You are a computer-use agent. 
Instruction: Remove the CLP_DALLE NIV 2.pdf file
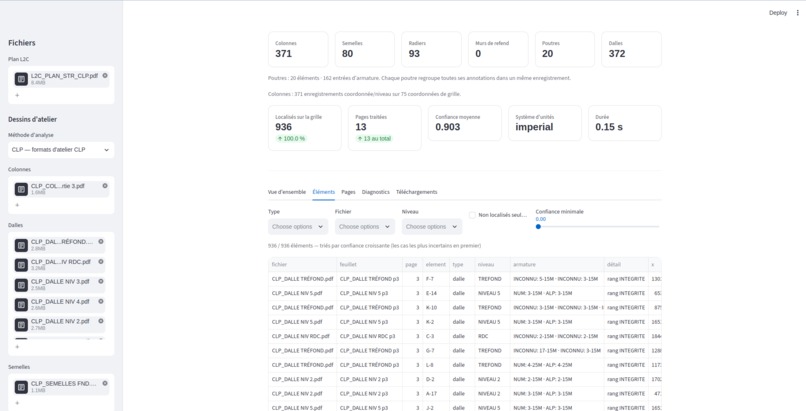[101, 321]
